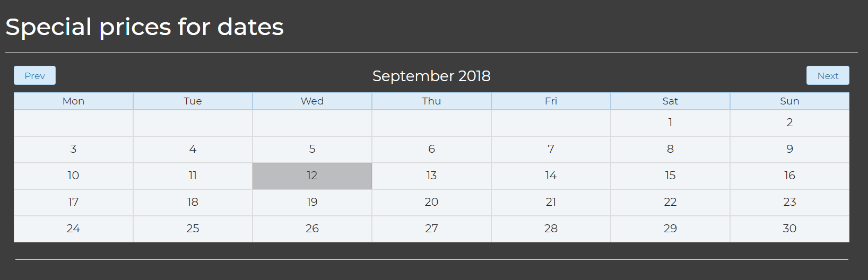The image size is (868, 280).
Task: Advance to next month with Next
Action: [828, 75]
